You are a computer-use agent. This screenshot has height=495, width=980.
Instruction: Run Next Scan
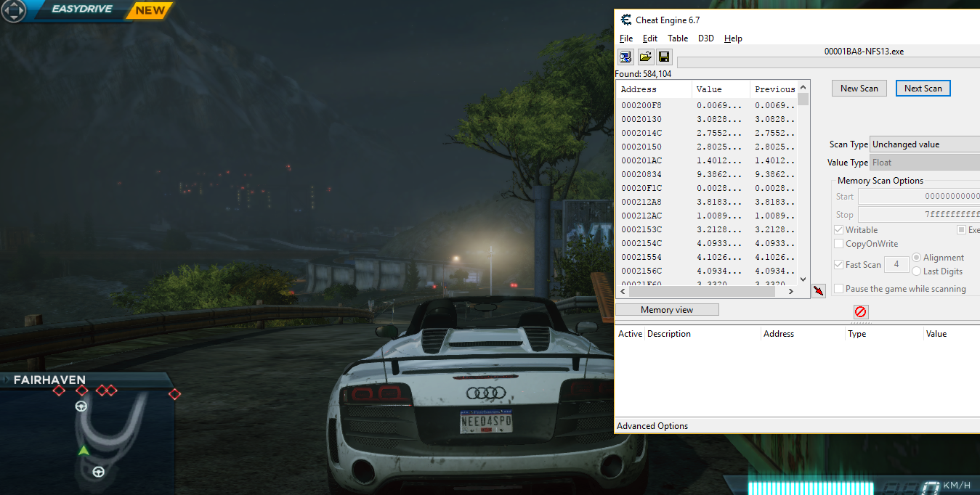pyautogui.click(x=923, y=89)
